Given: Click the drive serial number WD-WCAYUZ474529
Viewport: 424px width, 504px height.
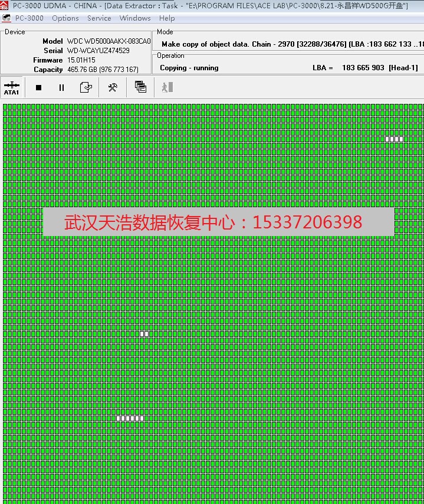Looking at the screenshot, I should tap(98, 51).
